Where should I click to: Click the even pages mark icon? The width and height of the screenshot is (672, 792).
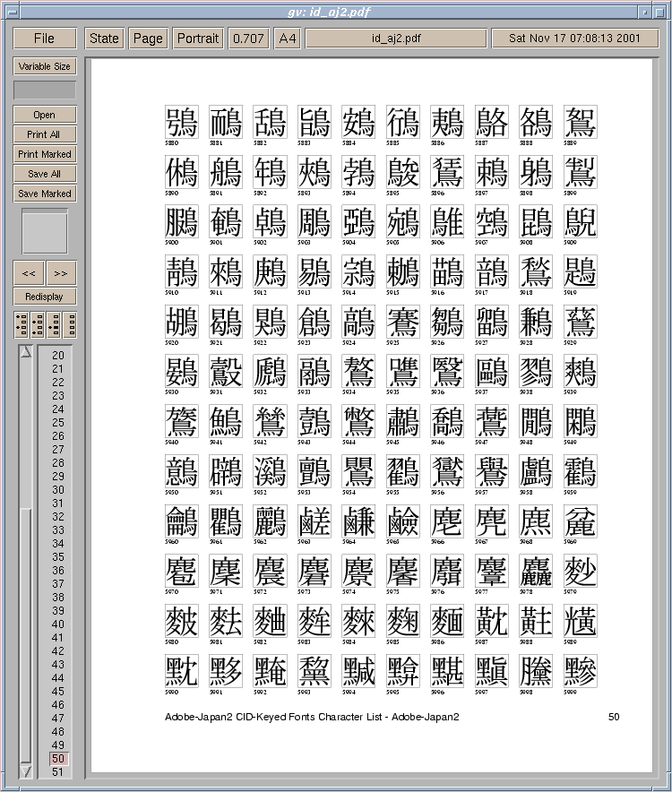coord(37,324)
